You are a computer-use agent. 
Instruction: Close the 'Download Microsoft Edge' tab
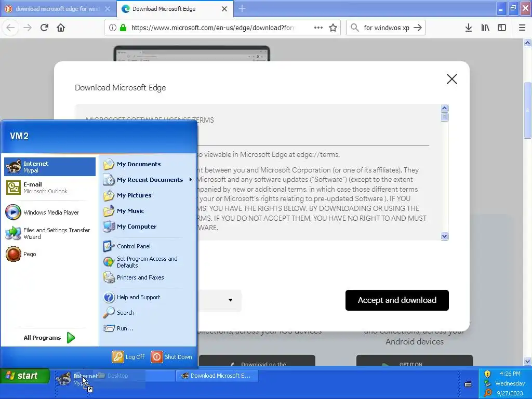coord(224,9)
